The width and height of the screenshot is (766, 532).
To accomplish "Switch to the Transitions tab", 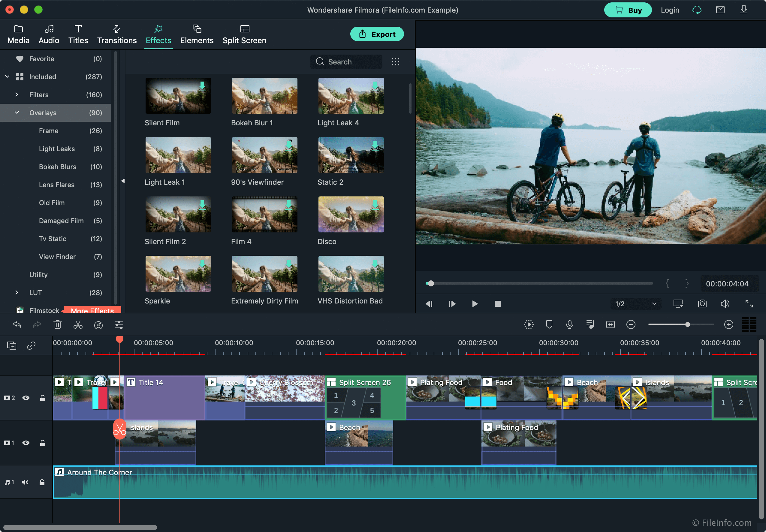I will coord(117,34).
